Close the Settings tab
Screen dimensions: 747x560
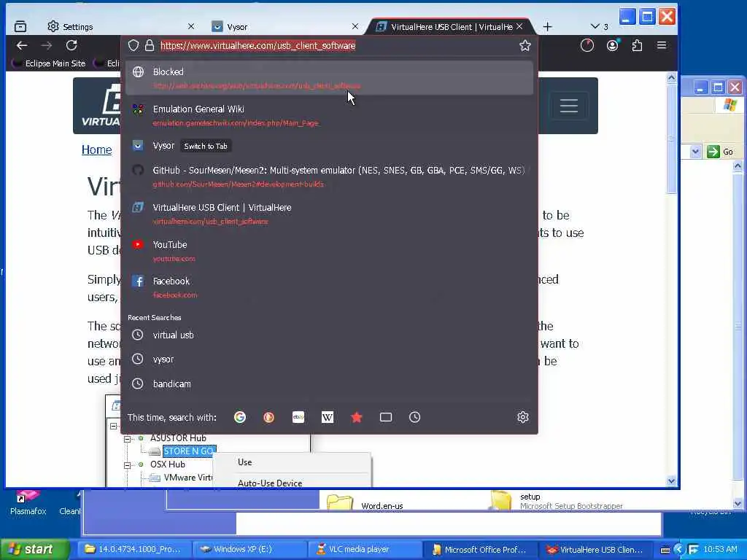[191, 27]
